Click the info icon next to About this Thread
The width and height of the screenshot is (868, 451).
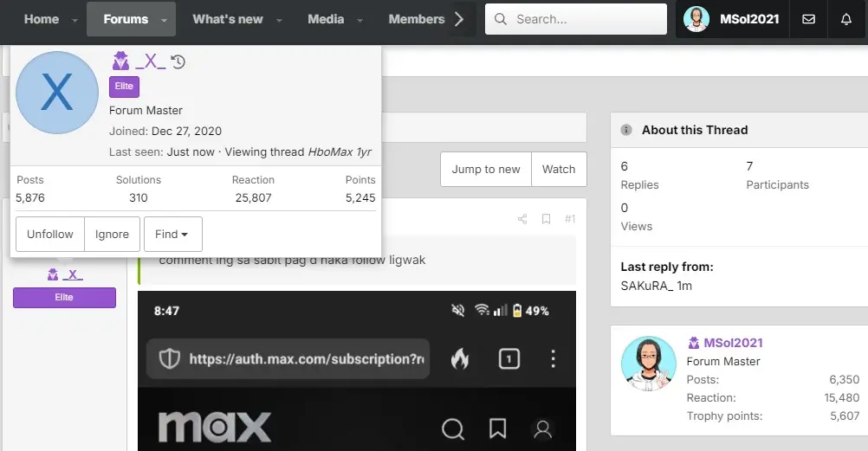pyautogui.click(x=626, y=130)
